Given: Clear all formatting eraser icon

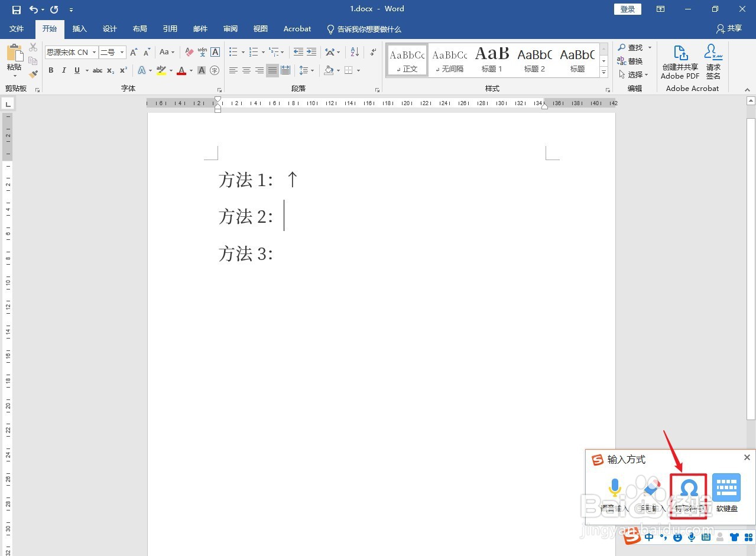Looking at the screenshot, I should click(189, 52).
